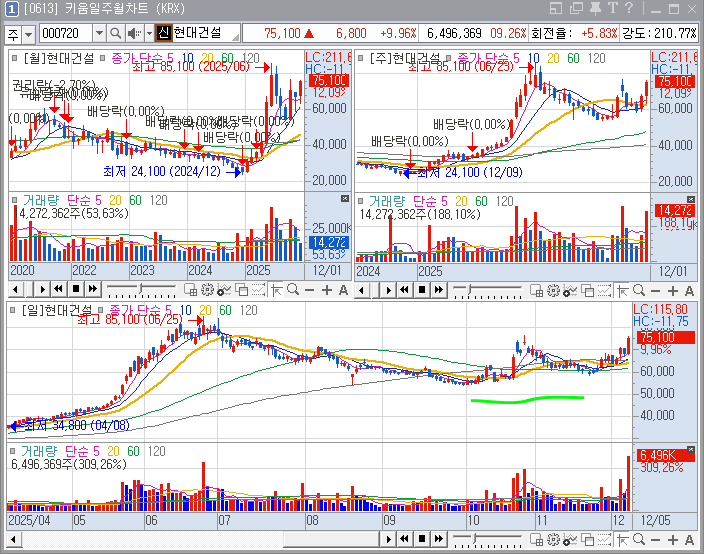Open help with the question mark icon
This screenshot has width=704, height=554.
629,8
